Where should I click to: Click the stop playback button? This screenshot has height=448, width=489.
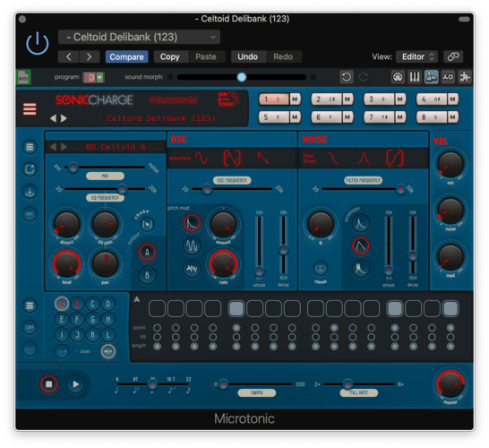click(48, 384)
